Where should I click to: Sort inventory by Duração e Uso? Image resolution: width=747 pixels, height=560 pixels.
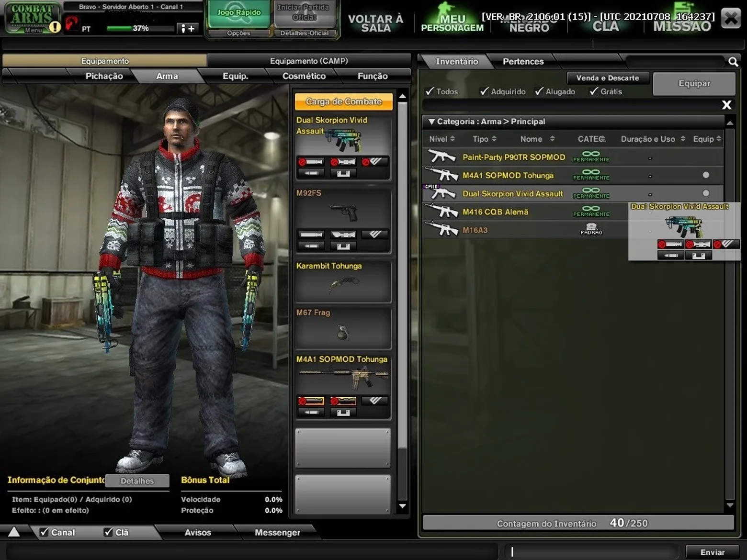[x=653, y=139]
